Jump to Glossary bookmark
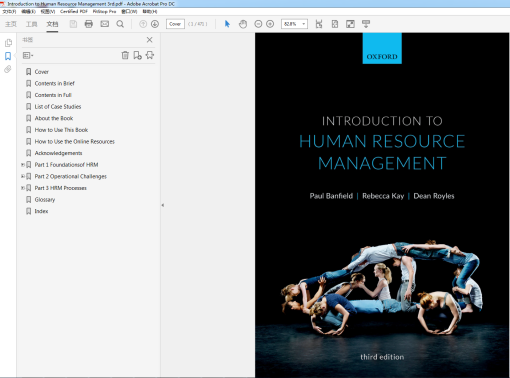The width and height of the screenshot is (510, 378). 45,200
